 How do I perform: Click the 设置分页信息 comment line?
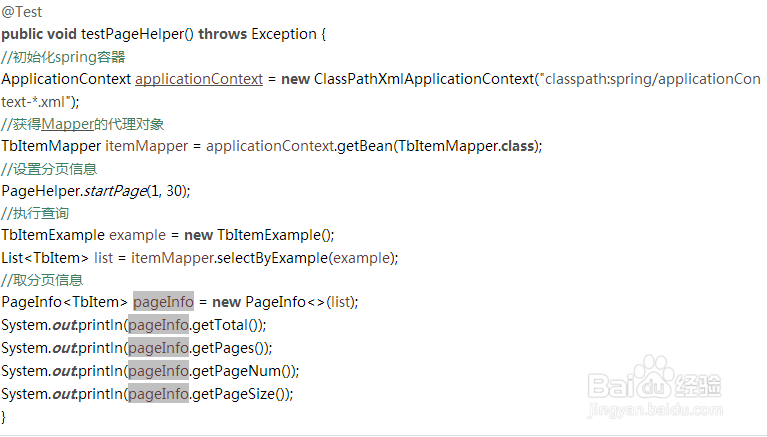49,169
